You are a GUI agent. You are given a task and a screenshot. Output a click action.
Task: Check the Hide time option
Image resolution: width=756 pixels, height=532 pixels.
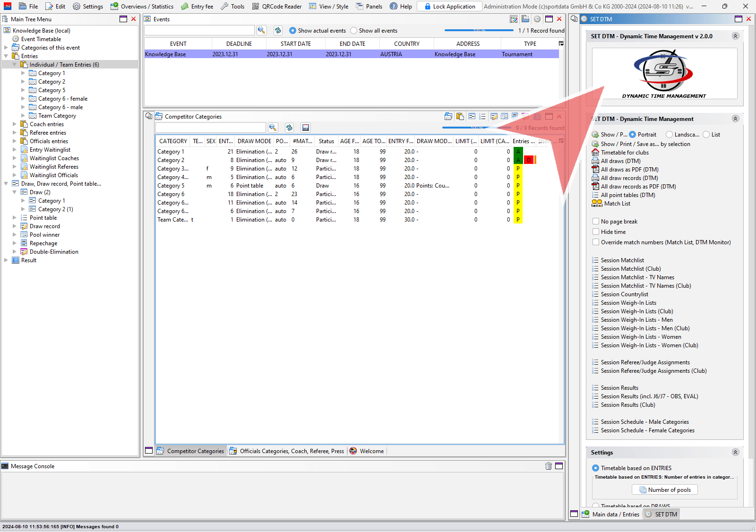(x=596, y=232)
